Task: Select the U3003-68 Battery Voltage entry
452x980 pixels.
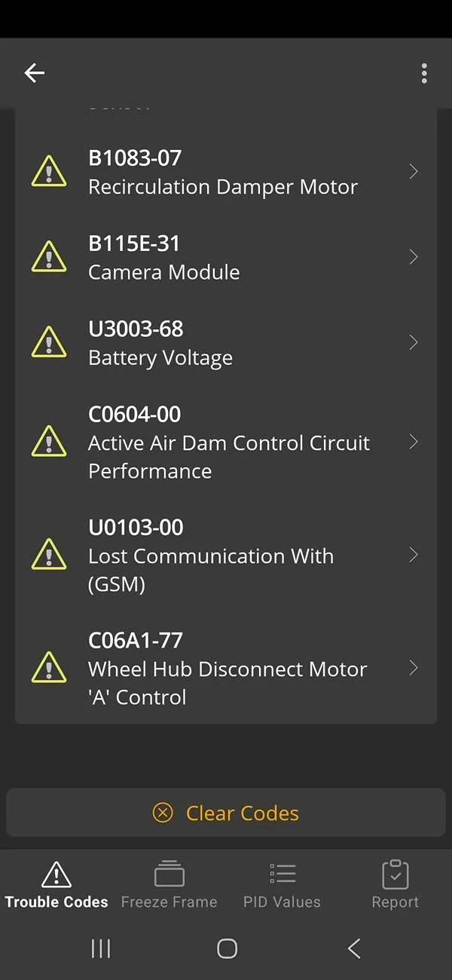Action: click(x=226, y=342)
